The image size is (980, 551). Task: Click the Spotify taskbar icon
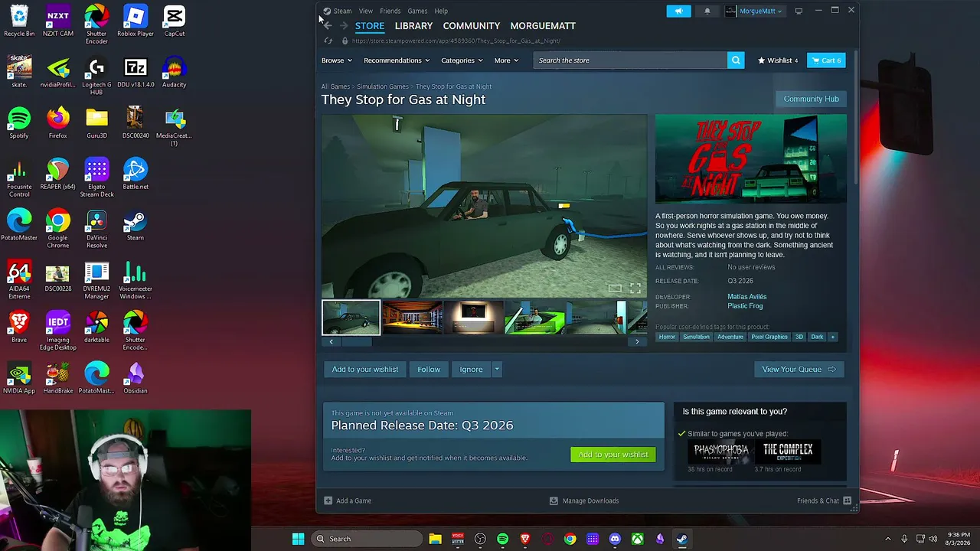pyautogui.click(x=503, y=539)
